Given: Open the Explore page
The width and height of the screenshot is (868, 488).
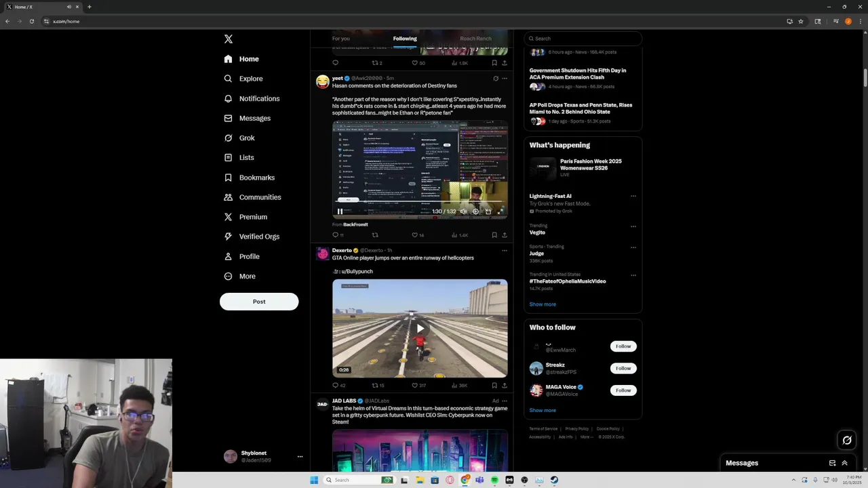Looking at the screenshot, I should pyautogui.click(x=243, y=79).
